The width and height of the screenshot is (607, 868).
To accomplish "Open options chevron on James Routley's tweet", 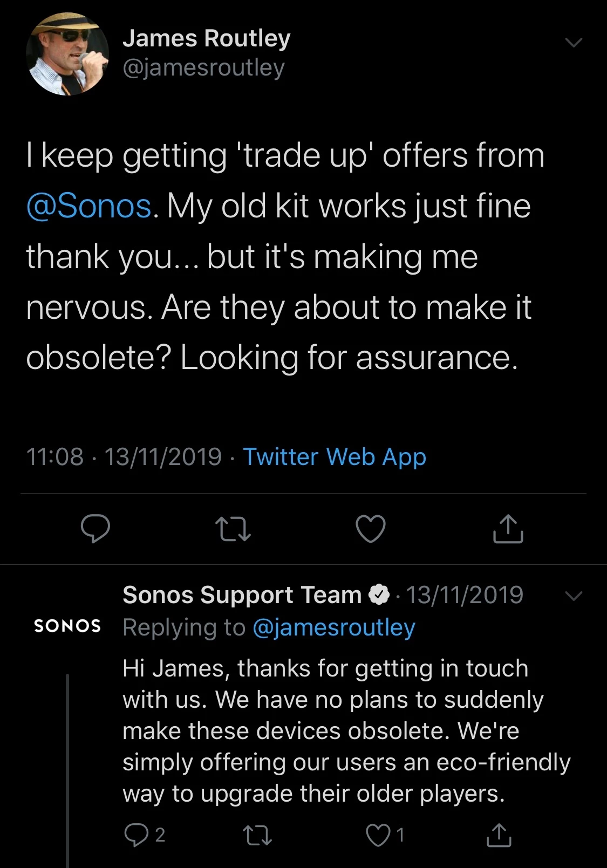I will 573,42.
